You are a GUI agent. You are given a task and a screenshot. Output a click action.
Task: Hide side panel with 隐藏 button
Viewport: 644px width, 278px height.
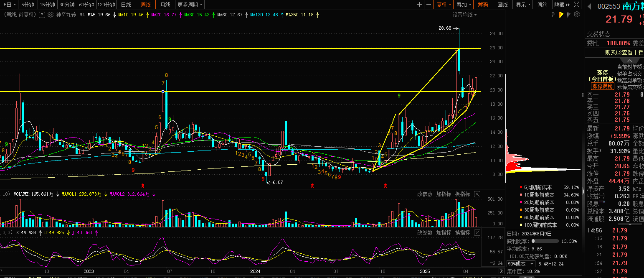[x=562, y=5]
